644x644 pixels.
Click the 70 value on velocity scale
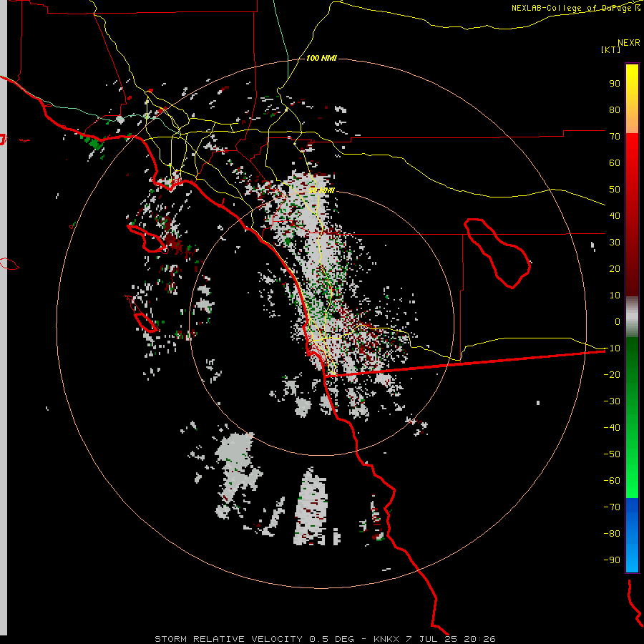[x=615, y=137]
